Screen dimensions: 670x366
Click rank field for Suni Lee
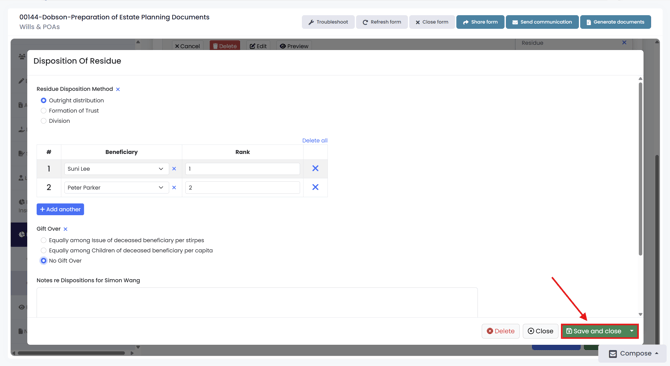tap(242, 169)
